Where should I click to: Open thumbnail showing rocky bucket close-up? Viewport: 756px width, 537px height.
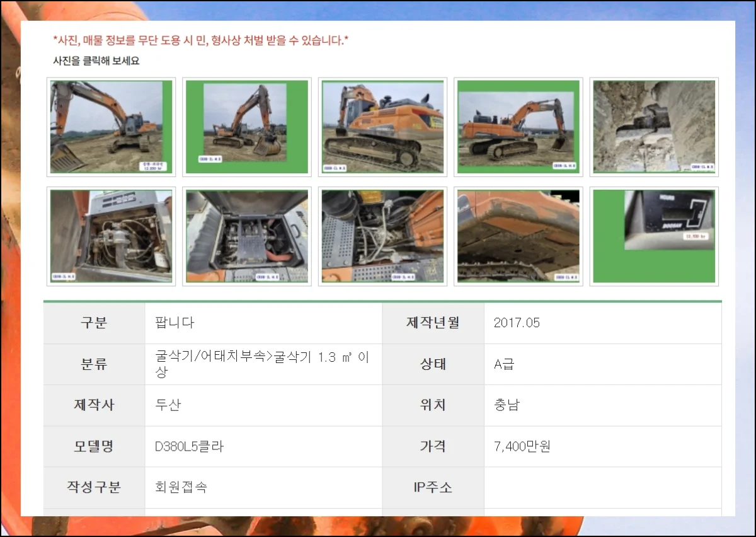(654, 127)
